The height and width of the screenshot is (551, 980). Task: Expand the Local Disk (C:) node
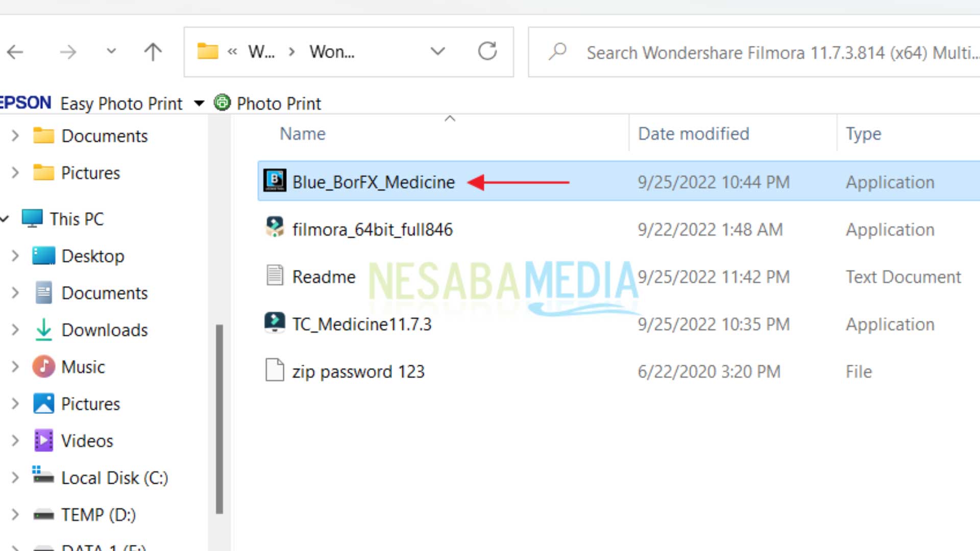[x=15, y=478]
